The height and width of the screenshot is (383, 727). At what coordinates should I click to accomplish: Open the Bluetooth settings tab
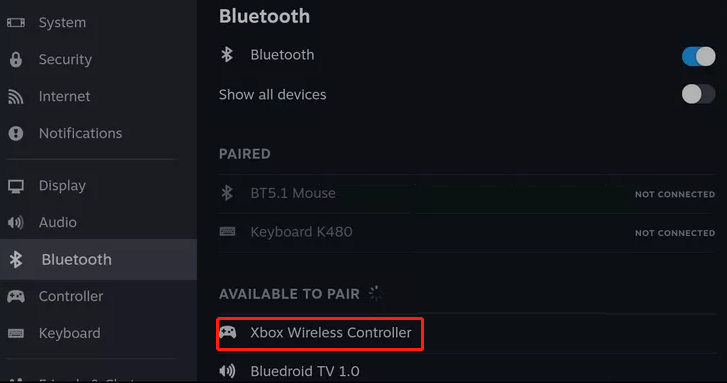98,260
